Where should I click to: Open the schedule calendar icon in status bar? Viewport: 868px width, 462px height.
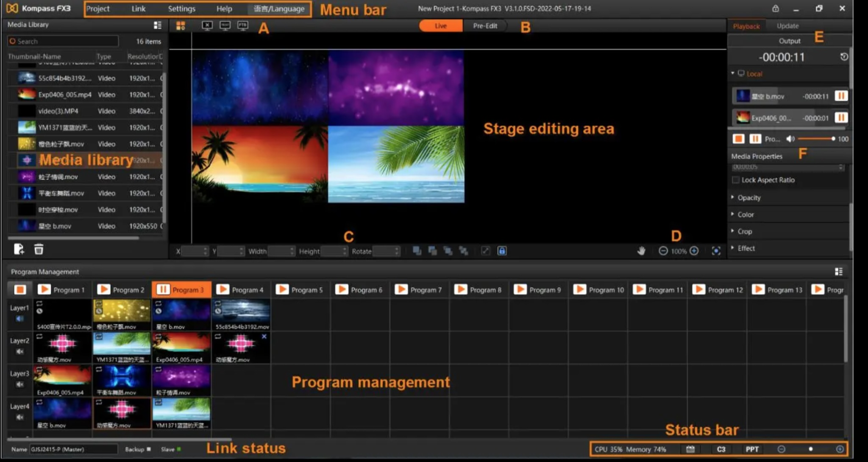pos(690,449)
